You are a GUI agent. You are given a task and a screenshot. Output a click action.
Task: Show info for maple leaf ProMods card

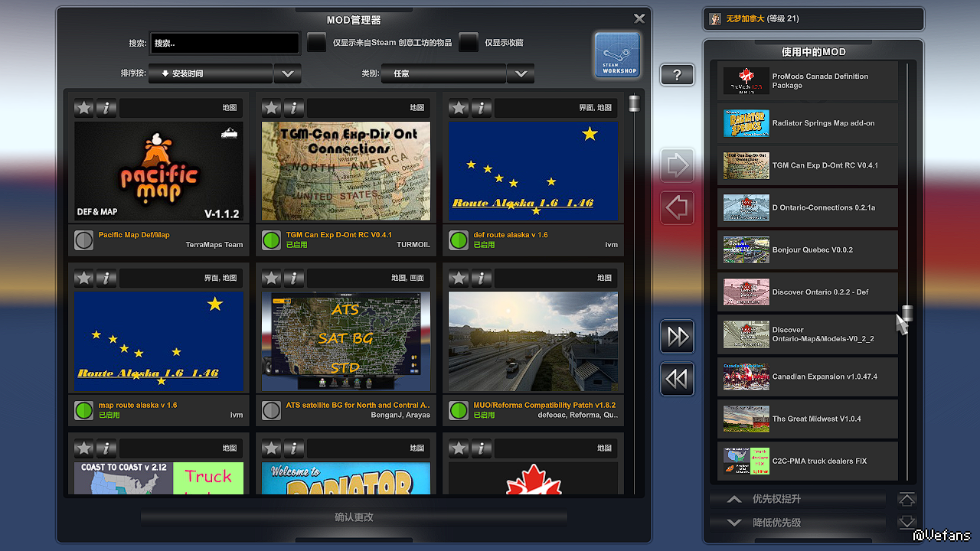pos(481,448)
